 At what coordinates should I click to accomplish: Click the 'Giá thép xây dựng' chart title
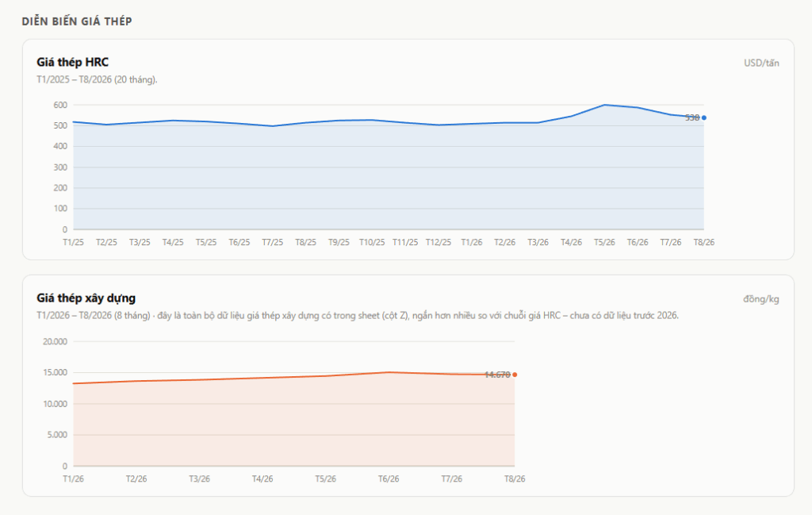pyautogui.click(x=86, y=298)
